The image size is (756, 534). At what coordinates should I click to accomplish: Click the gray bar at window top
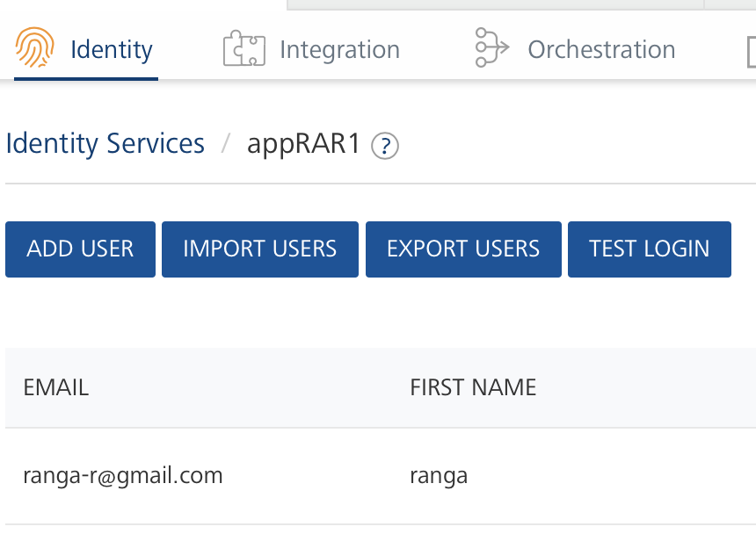(495, 4)
